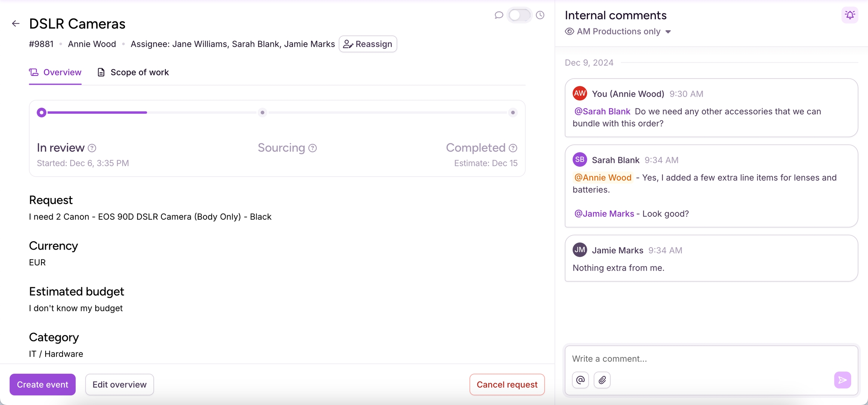
Task: Click the eye visibility icon for comments
Action: point(569,32)
